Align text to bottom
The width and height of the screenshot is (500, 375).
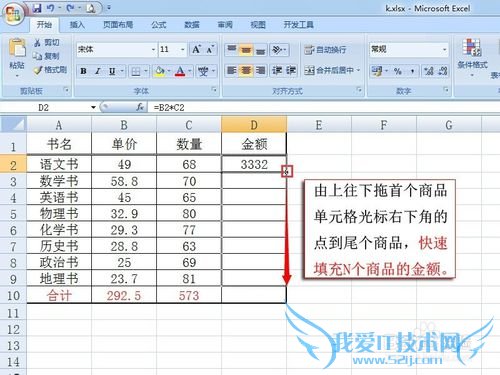260,50
